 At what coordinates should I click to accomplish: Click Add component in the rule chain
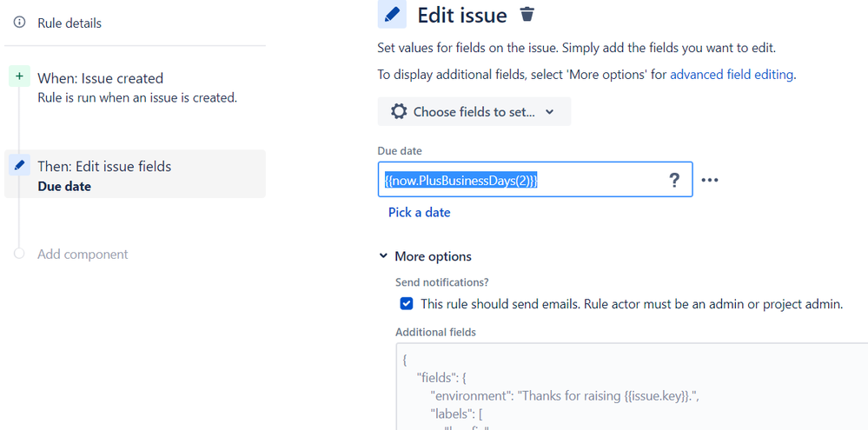(83, 255)
